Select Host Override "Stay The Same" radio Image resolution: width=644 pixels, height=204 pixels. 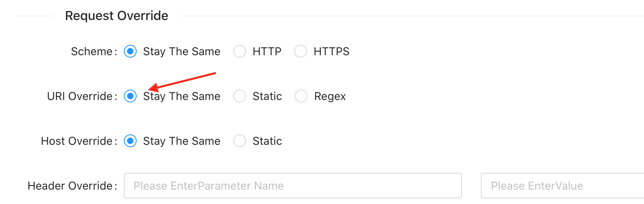130,141
